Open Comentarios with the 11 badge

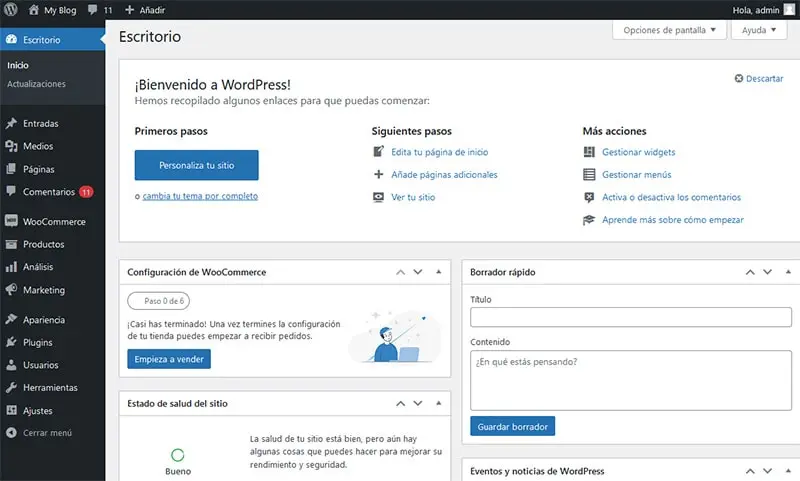pos(49,192)
